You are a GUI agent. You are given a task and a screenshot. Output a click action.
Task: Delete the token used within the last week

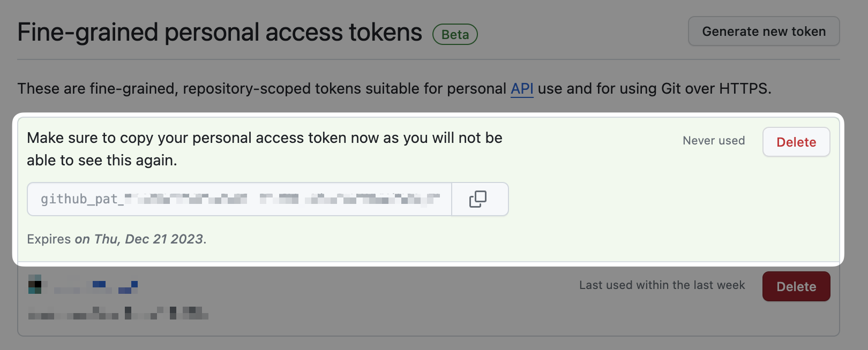[796, 286]
